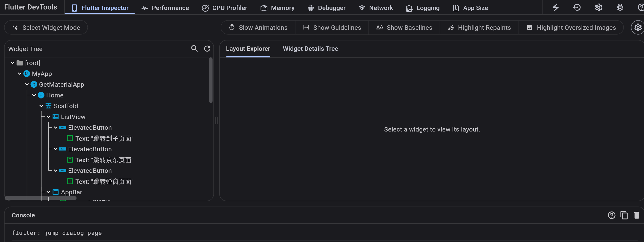The image size is (644, 242).
Task: Collapse the Scaffold node
Action: pos(41,106)
